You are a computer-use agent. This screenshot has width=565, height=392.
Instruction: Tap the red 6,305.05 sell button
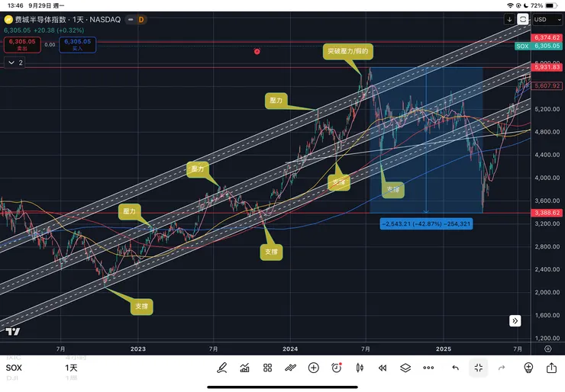pos(22,45)
